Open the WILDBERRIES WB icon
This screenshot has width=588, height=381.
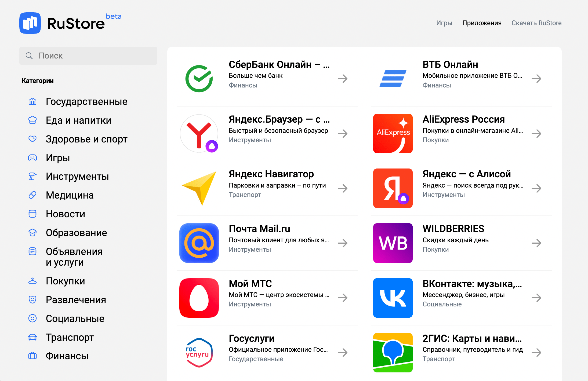[x=393, y=243]
